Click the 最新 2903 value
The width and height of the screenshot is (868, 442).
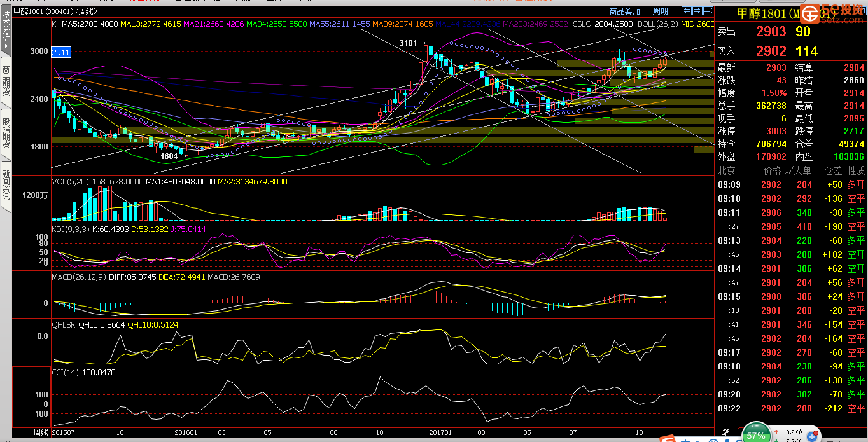[776, 67]
